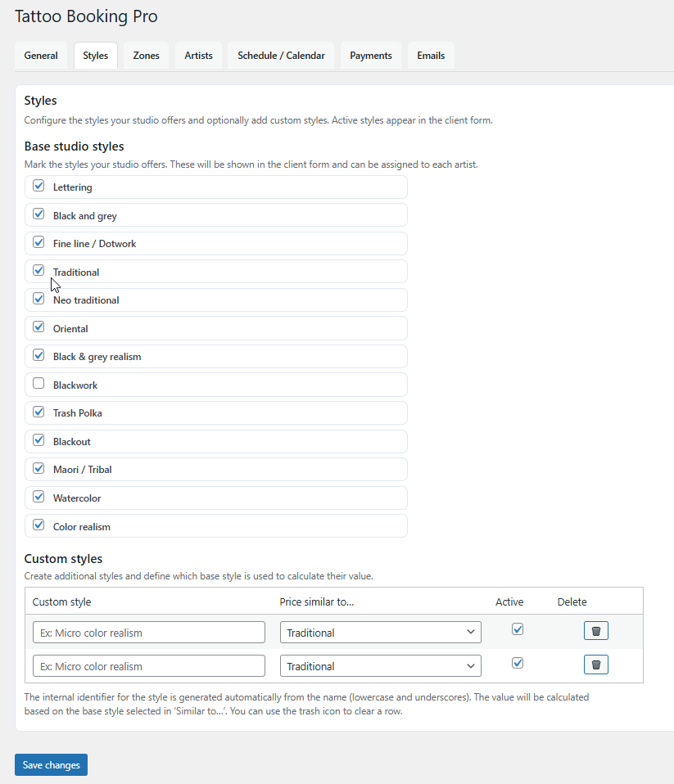Open the Zones tab
The height and width of the screenshot is (784, 674).
pyautogui.click(x=147, y=56)
